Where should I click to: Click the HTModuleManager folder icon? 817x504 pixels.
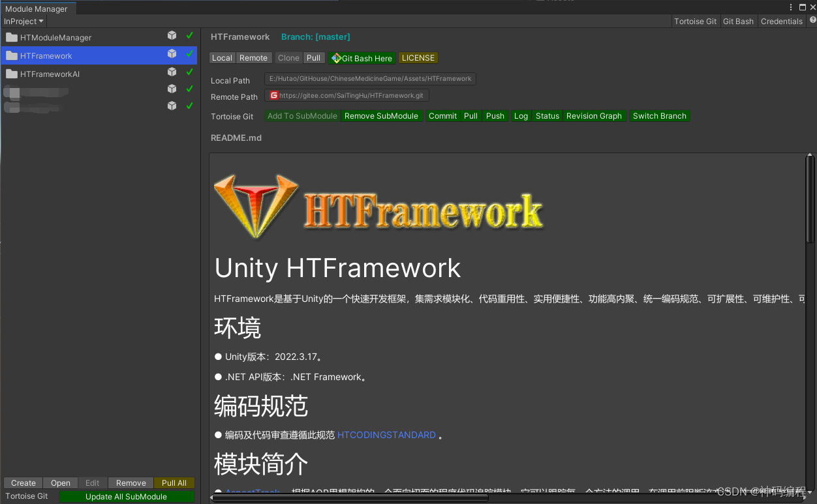[x=11, y=37]
